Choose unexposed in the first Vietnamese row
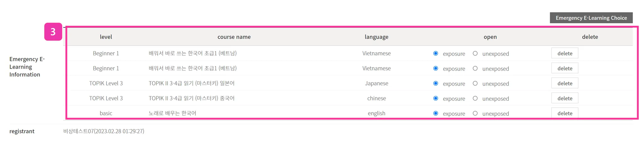Viewport: 644px width, 165px height. [x=475, y=54]
